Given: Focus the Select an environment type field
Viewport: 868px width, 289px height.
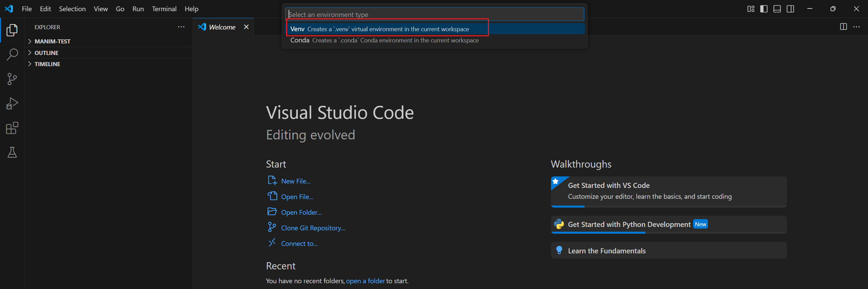Looking at the screenshot, I should (435, 15).
